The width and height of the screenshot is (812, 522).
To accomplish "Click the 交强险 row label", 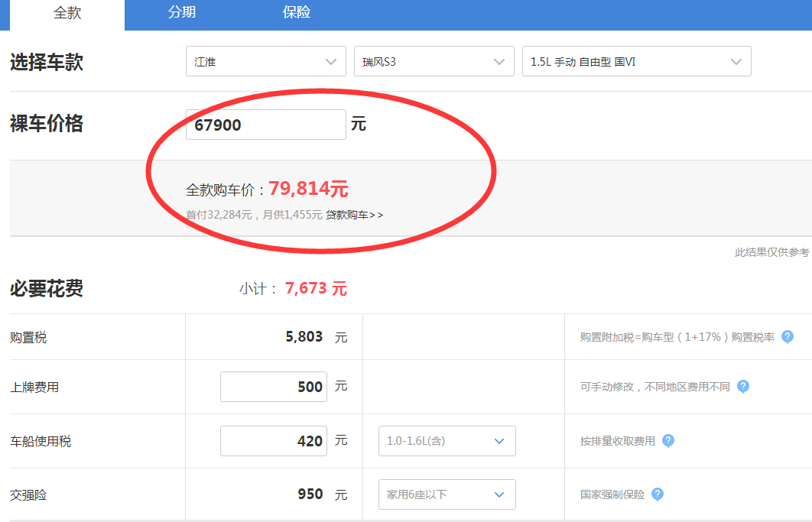I will 28,495.
